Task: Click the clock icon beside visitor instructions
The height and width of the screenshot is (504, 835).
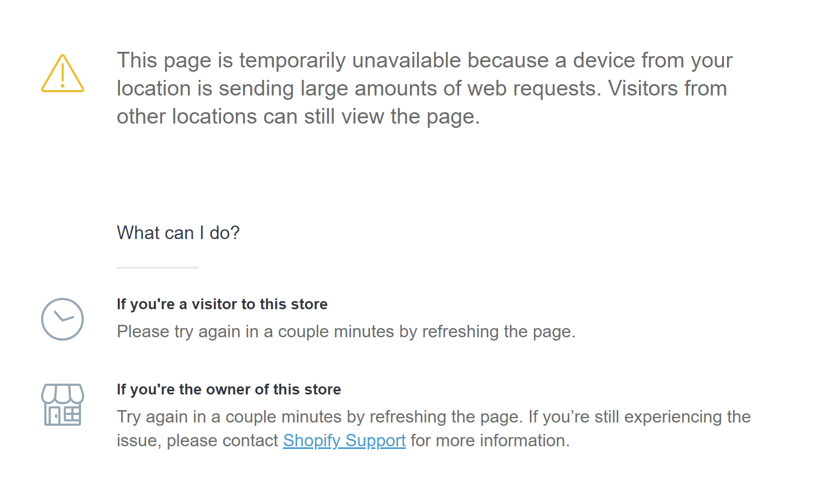Action: tap(63, 319)
